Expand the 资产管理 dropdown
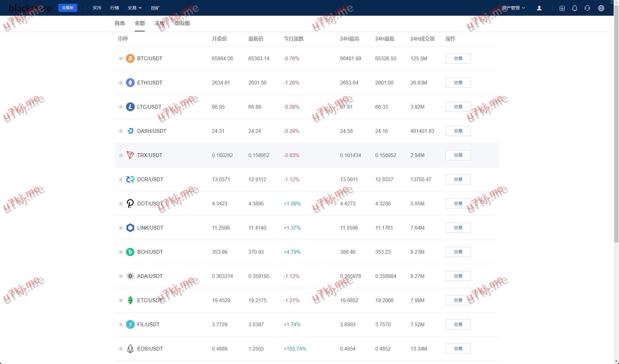 click(513, 8)
